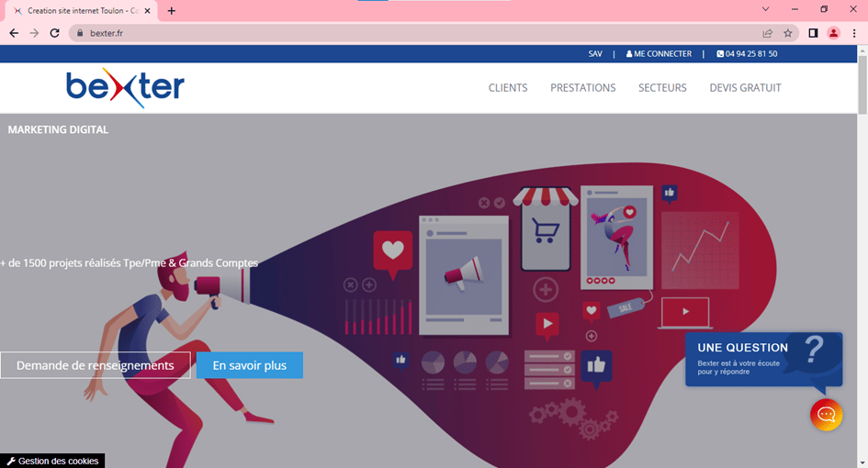Open the browser side panel icon
This screenshot has width=868, height=468.
pos(813,33)
